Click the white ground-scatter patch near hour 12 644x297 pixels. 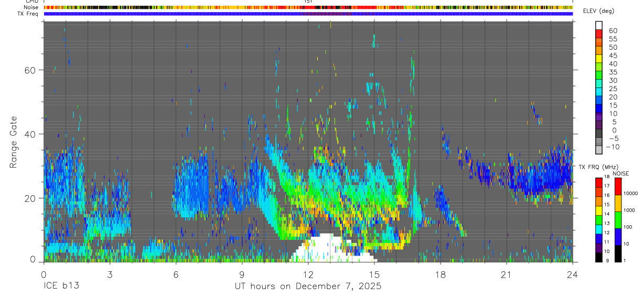pyautogui.click(x=329, y=248)
